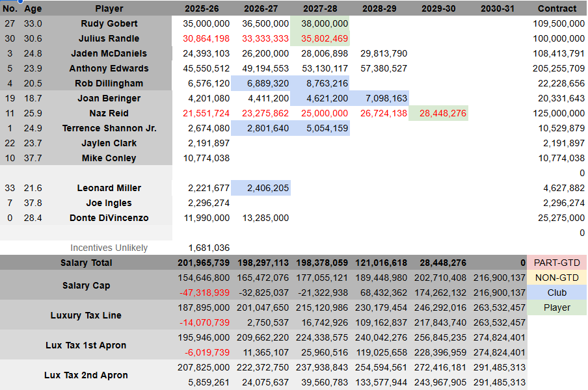Viewport: 588px width, 390px height.
Task: Click Leonard Miller's 2,406,205 cell
Action: click(261, 188)
